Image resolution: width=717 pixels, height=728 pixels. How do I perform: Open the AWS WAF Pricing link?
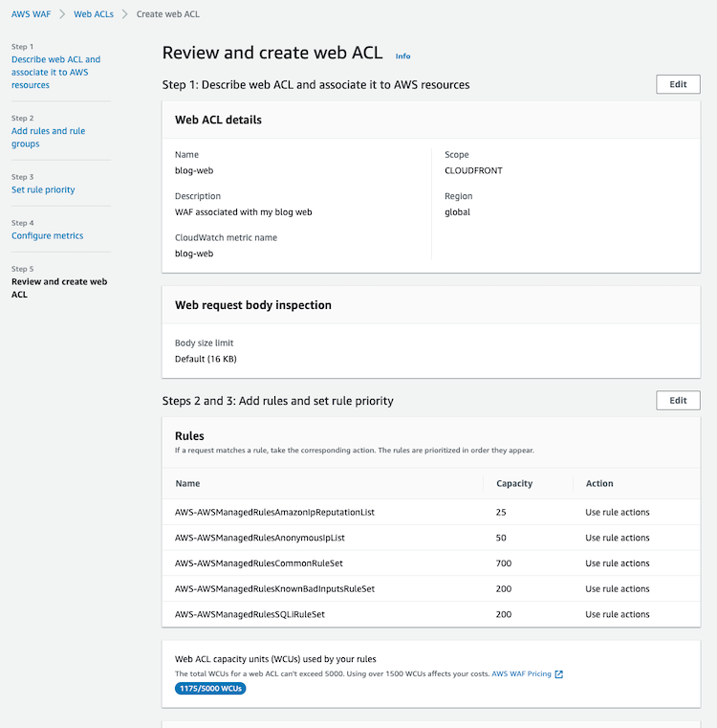point(522,673)
